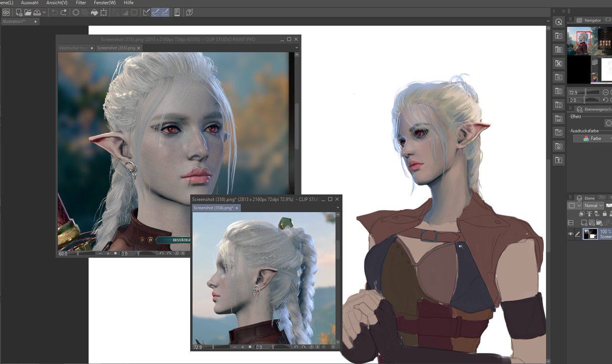The height and width of the screenshot is (364, 612).
Task: Select the Navigator palette tab
Action: 589,20
